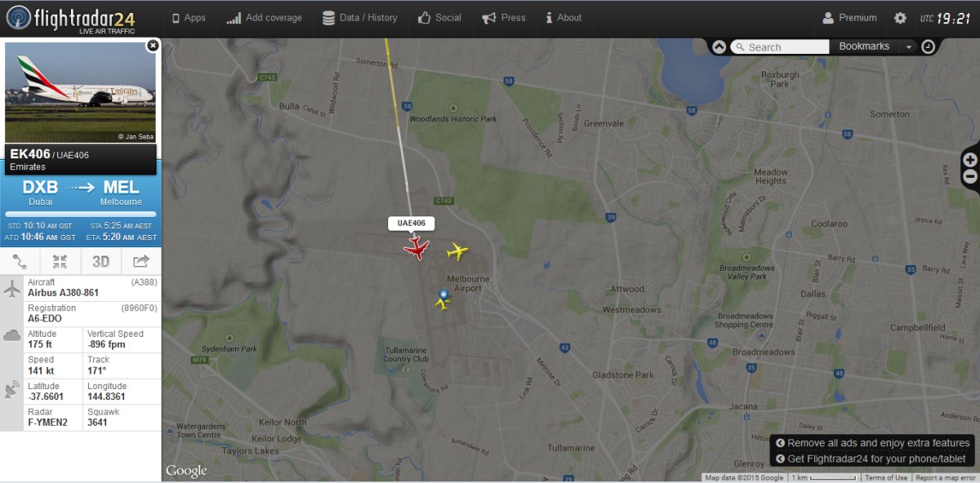Collapse the search bar with the up arrow
980x483 pixels.
719,47
